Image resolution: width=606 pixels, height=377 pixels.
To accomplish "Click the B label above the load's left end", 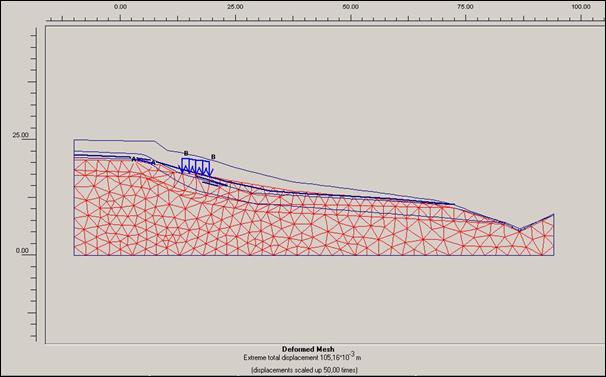I will click(186, 154).
